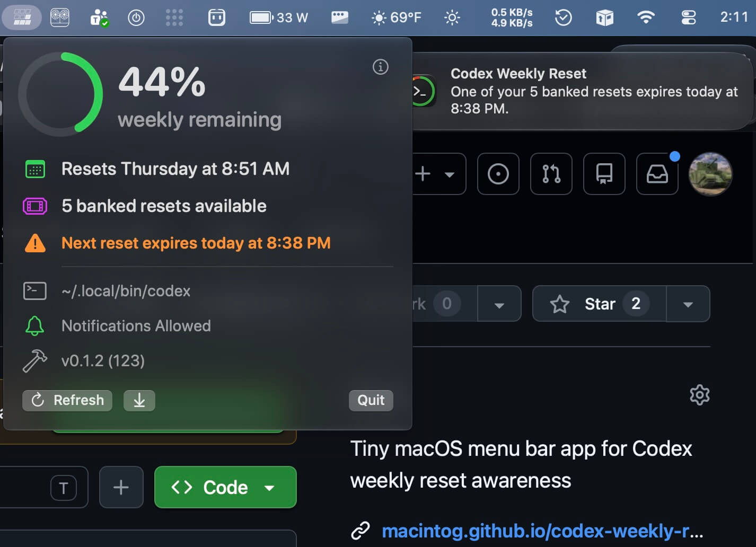Click the "Tiny macOS menu bar app" description
This screenshot has width=756, height=547.
tap(521, 464)
